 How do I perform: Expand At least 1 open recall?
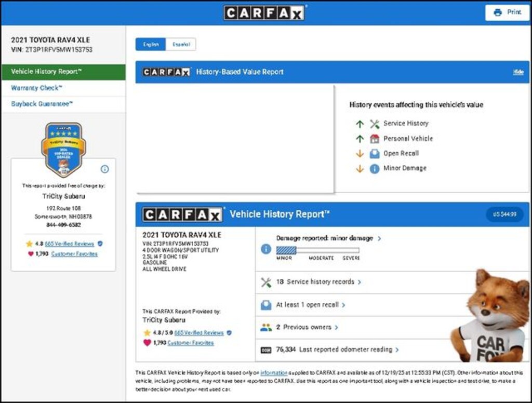[310, 305]
